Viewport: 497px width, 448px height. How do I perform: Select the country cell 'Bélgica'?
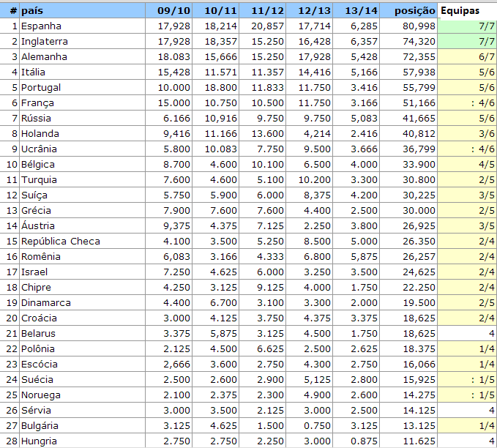point(82,165)
